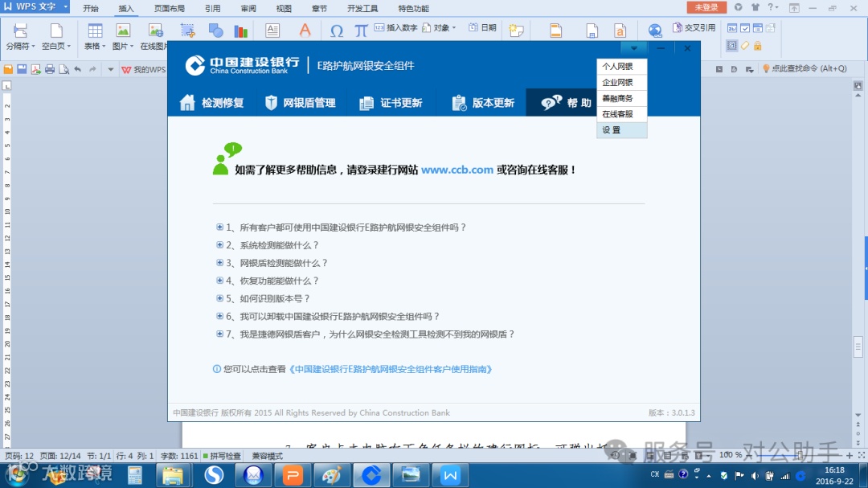This screenshot has width=868, height=488.
Task: Insert a text box
Action: pos(272,31)
